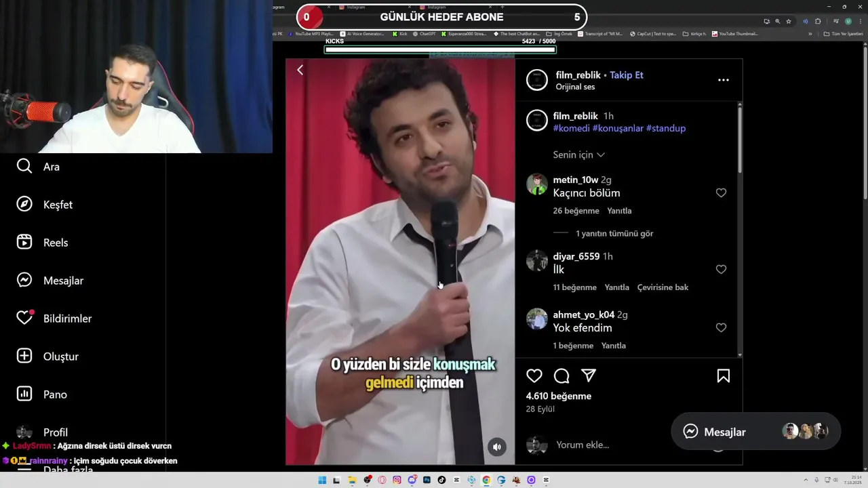Open the Pano dashboard item

tap(41, 394)
